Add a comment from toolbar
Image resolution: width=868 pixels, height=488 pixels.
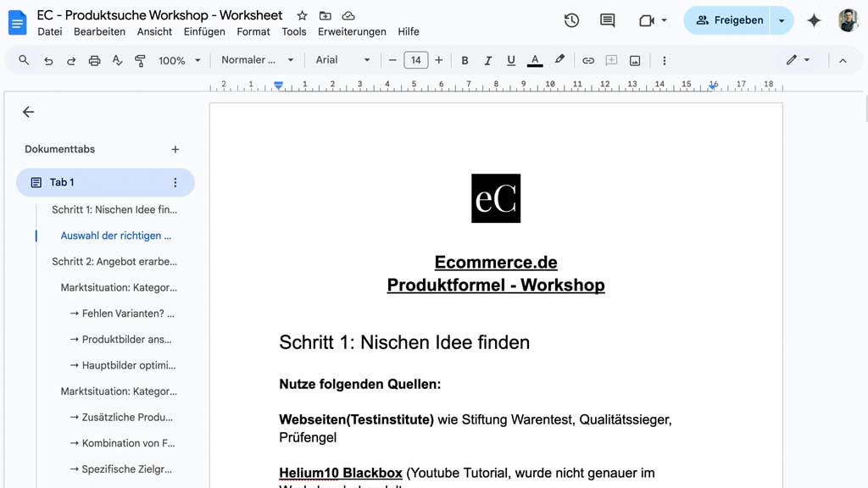(x=611, y=60)
